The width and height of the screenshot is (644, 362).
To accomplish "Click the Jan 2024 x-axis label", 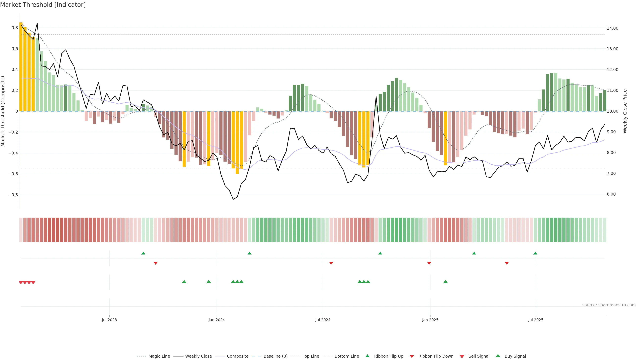I will [x=217, y=320].
